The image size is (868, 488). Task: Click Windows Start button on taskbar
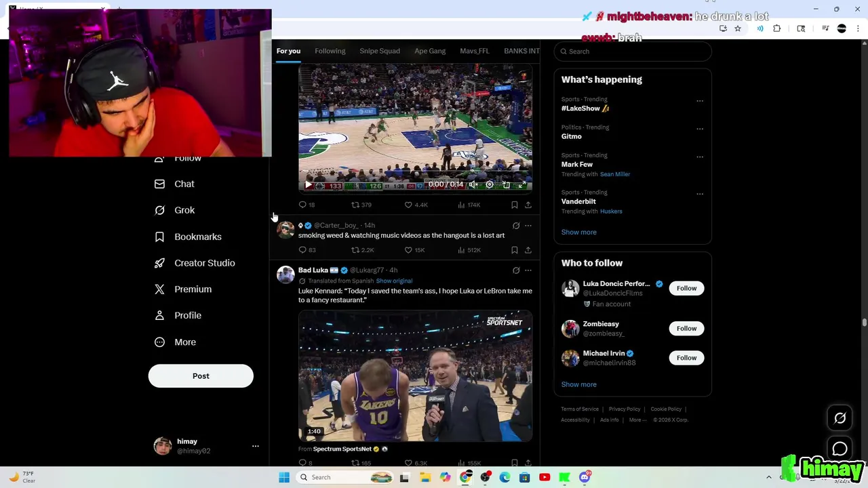(284, 477)
